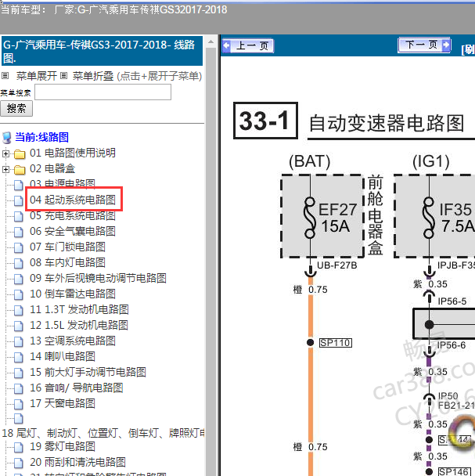Expand the 01 电路图使用说明 folder

(5, 153)
